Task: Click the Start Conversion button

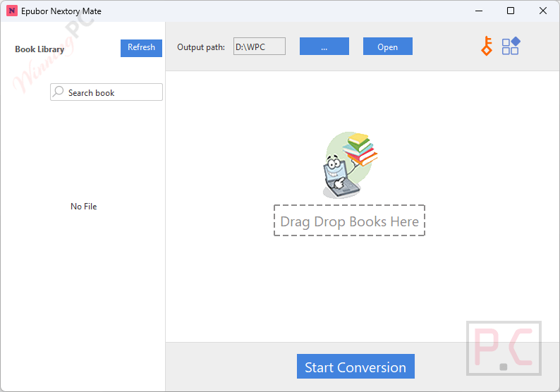Action: click(355, 367)
